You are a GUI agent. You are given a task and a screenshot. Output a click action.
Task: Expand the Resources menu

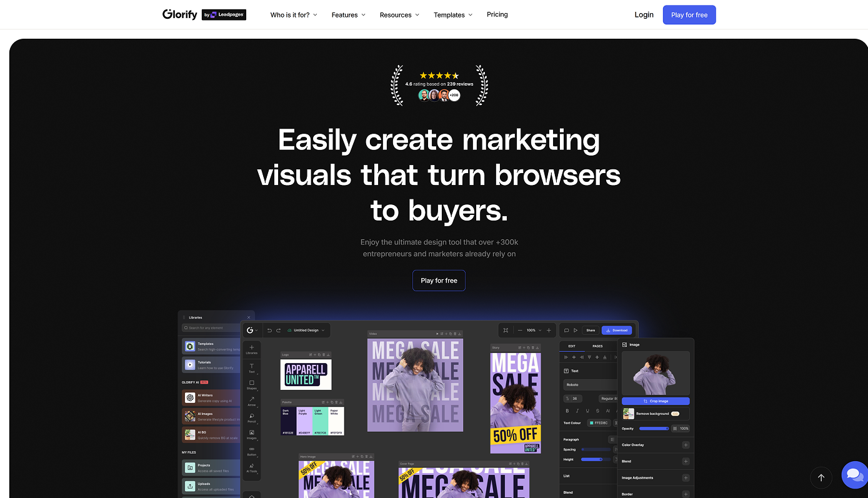pyautogui.click(x=399, y=15)
